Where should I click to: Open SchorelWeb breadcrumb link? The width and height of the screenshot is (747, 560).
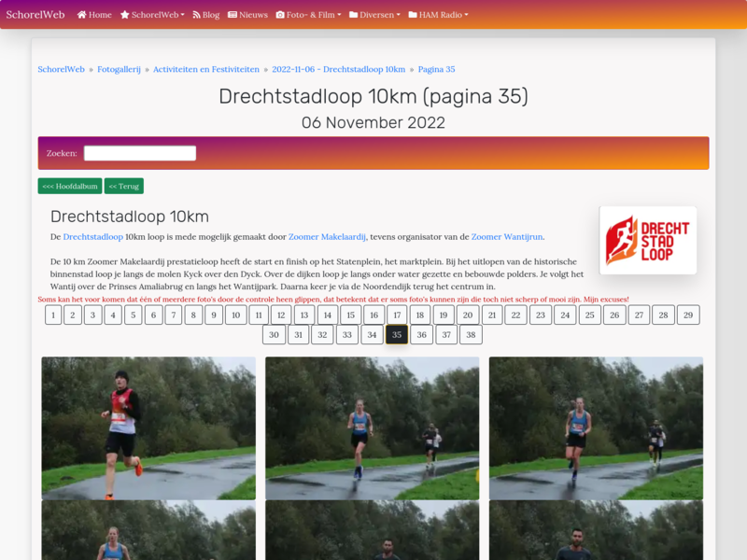click(61, 69)
